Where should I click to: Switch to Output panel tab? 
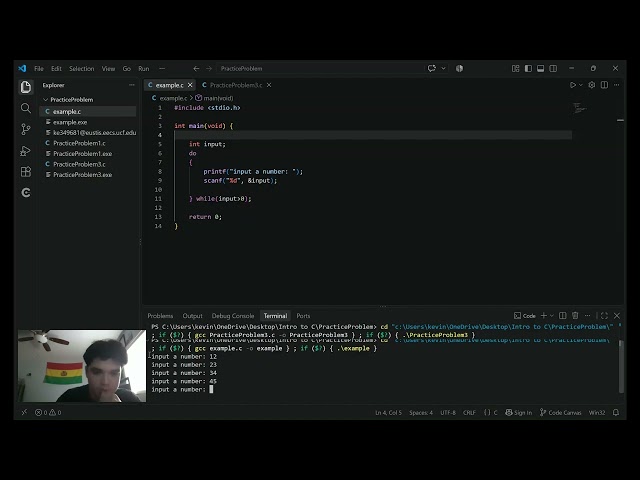[192, 316]
